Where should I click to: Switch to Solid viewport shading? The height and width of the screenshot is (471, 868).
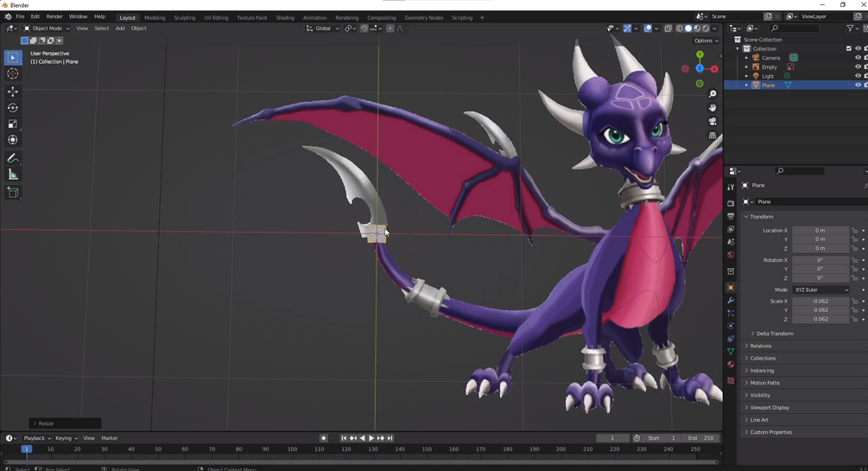pos(688,29)
